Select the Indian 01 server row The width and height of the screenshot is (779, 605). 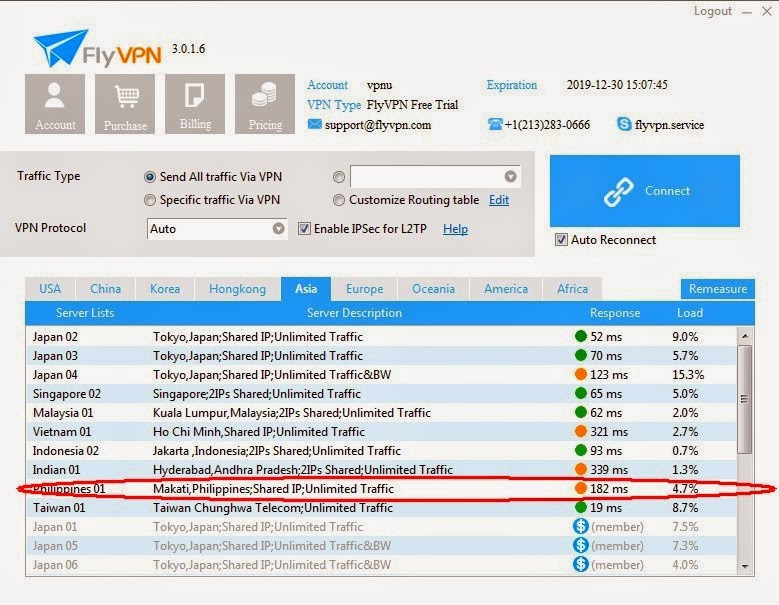pyautogui.click(x=381, y=469)
